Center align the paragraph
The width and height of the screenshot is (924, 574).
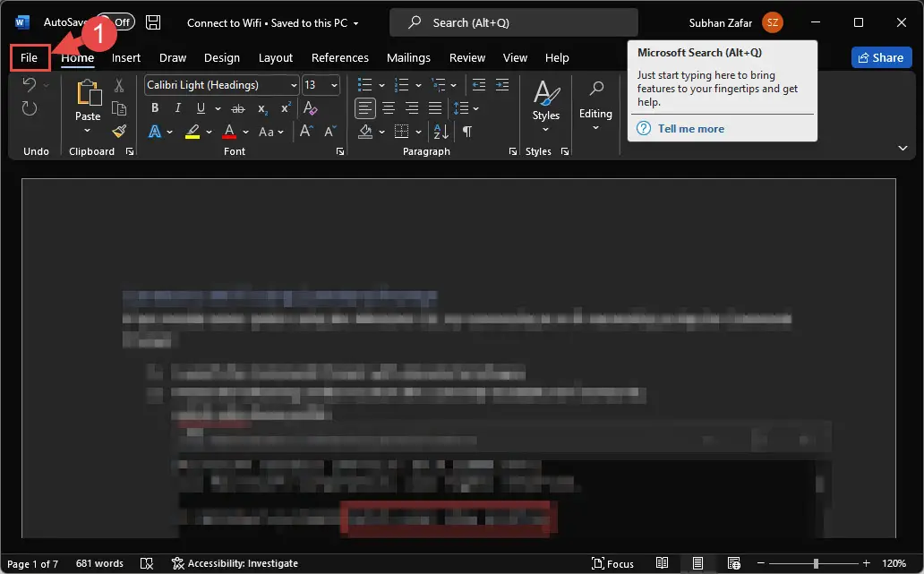pos(389,108)
